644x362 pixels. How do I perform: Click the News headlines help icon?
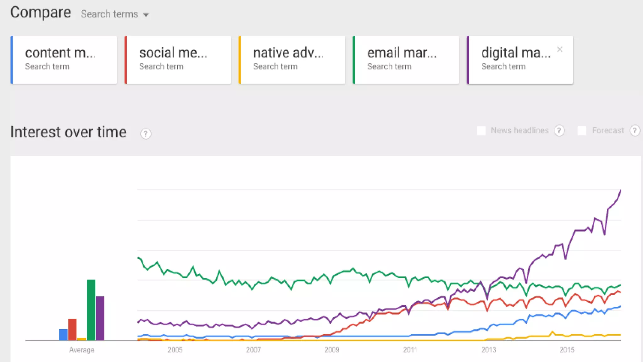pyautogui.click(x=559, y=130)
